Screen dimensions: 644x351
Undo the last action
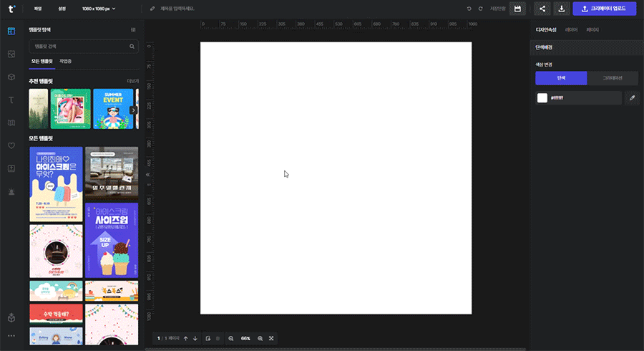point(469,9)
